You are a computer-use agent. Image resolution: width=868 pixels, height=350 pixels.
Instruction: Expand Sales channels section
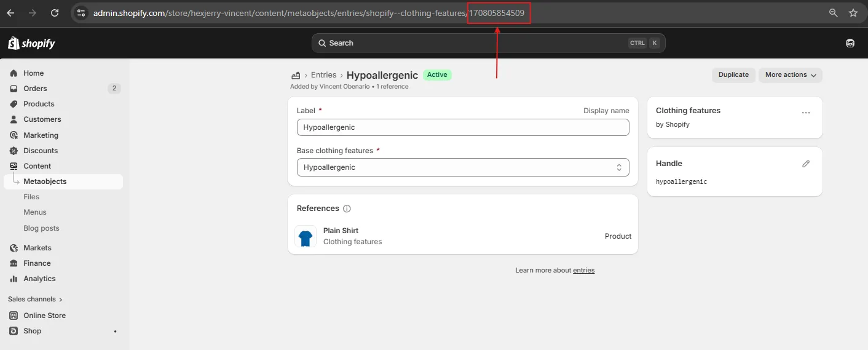pyautogui.click(x=35, y=300)
